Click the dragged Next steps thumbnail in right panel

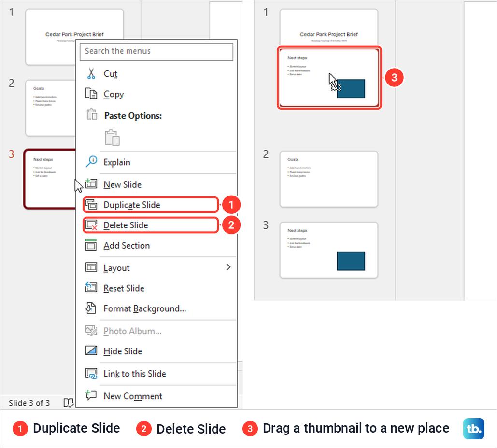click(329, 78)
